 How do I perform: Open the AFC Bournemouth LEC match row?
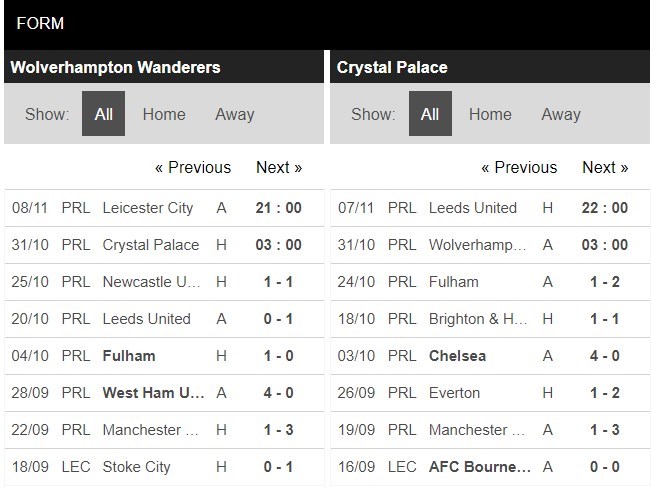490,467
